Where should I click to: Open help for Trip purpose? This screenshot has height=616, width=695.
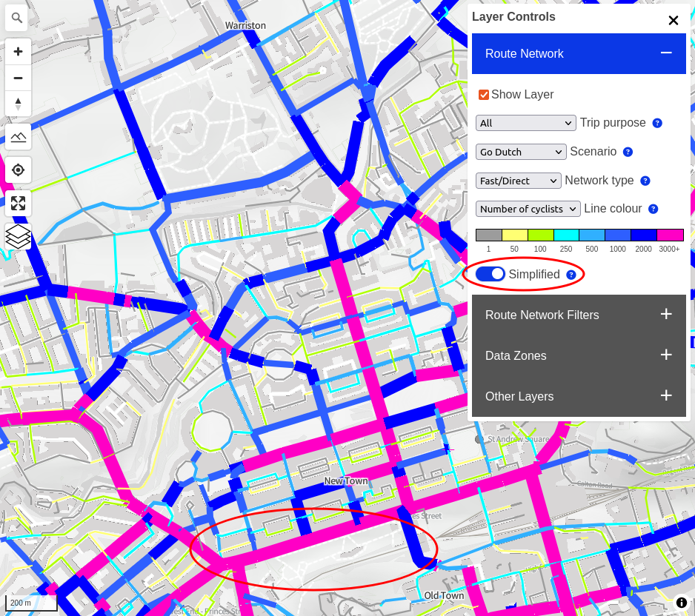coord(656,123)
